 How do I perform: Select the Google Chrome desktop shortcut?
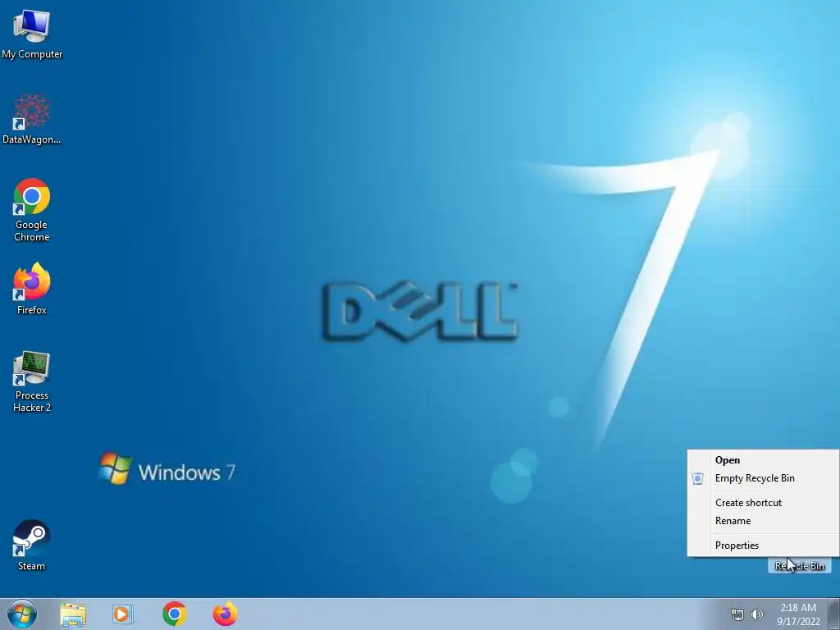(32, 210)
